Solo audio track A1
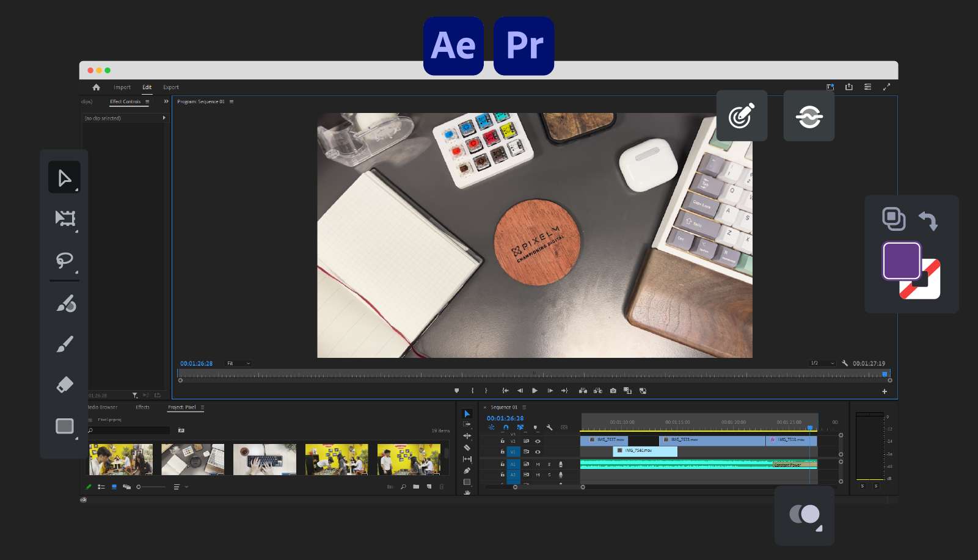 point(549,464)
